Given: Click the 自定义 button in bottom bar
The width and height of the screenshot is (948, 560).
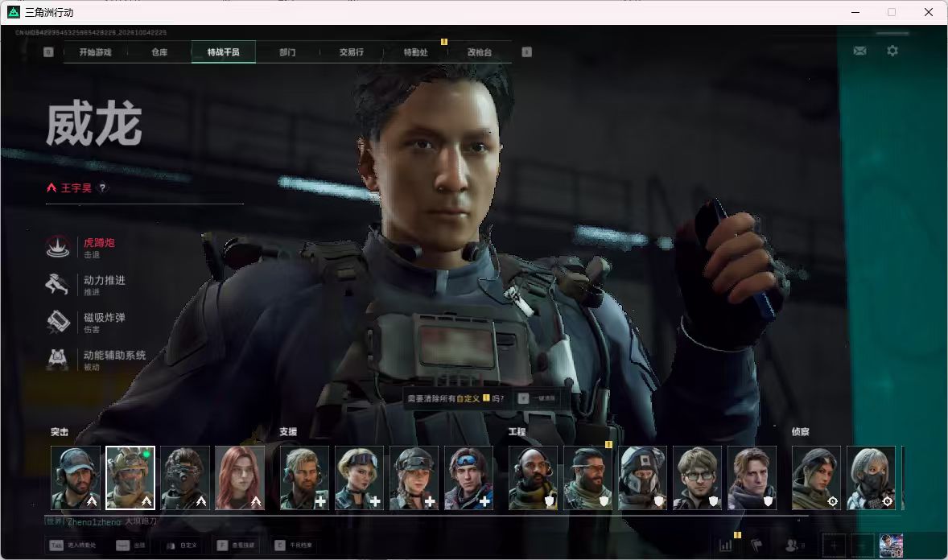Looking at the screenshot, I should click(181, 546).
